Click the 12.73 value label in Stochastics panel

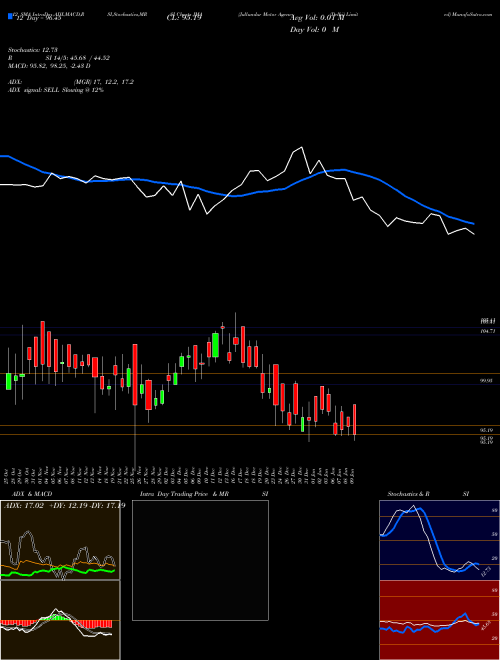[486, 572]
